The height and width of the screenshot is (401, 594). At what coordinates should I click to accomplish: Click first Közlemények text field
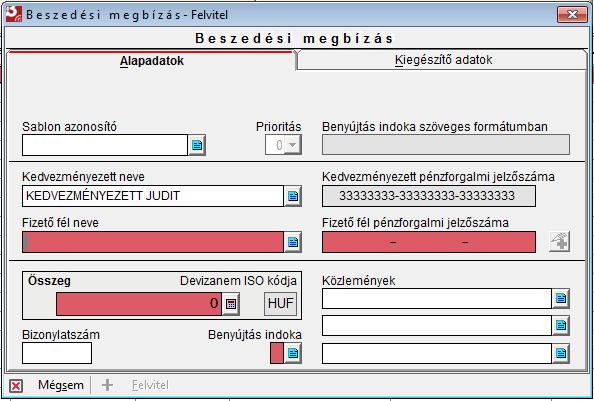[437, 298]
